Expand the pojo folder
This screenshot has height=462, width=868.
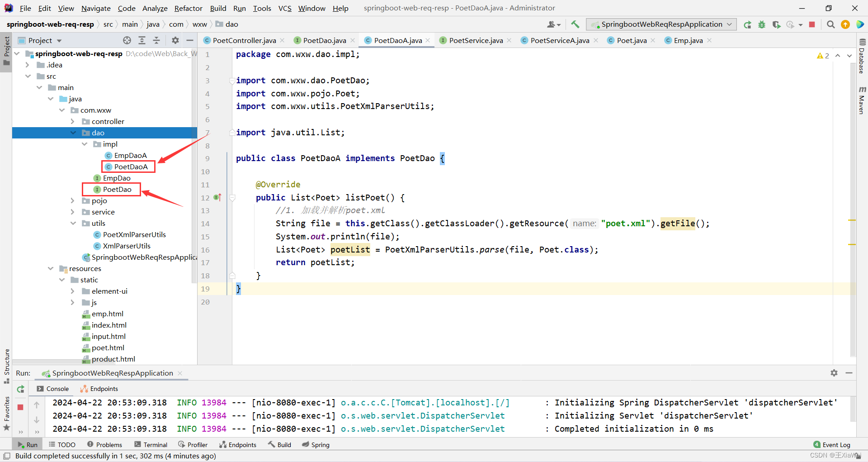(73, 200)
